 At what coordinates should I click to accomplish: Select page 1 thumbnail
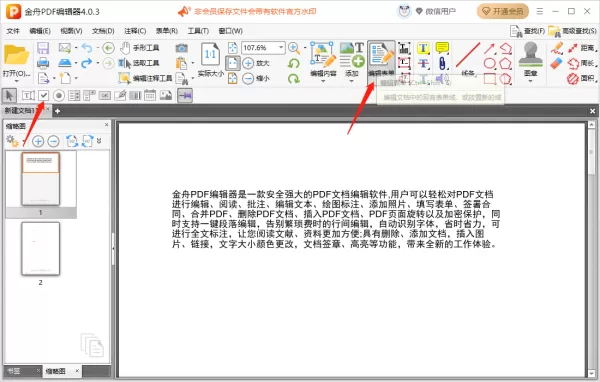[41, 179]
